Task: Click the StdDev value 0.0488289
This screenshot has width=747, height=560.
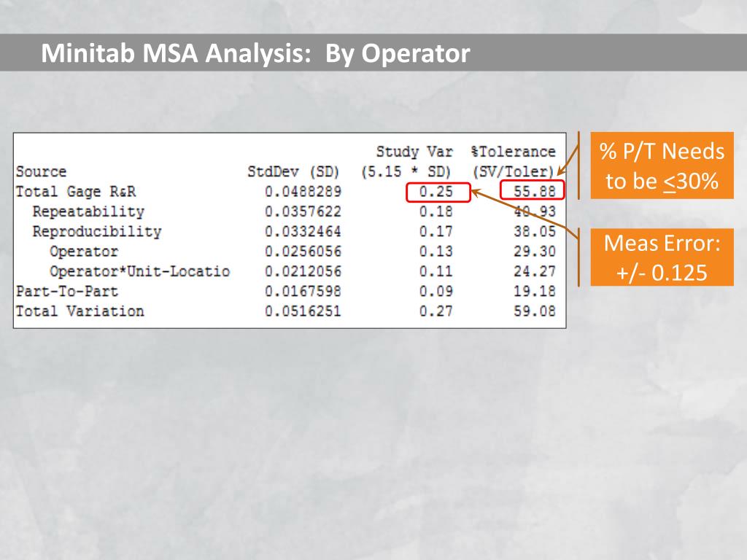Action: [303, 192]
